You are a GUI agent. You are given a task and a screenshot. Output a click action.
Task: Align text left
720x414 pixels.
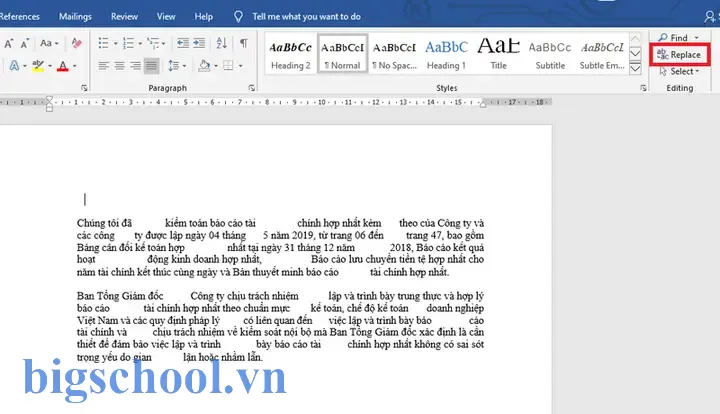(x=104, y=66)
